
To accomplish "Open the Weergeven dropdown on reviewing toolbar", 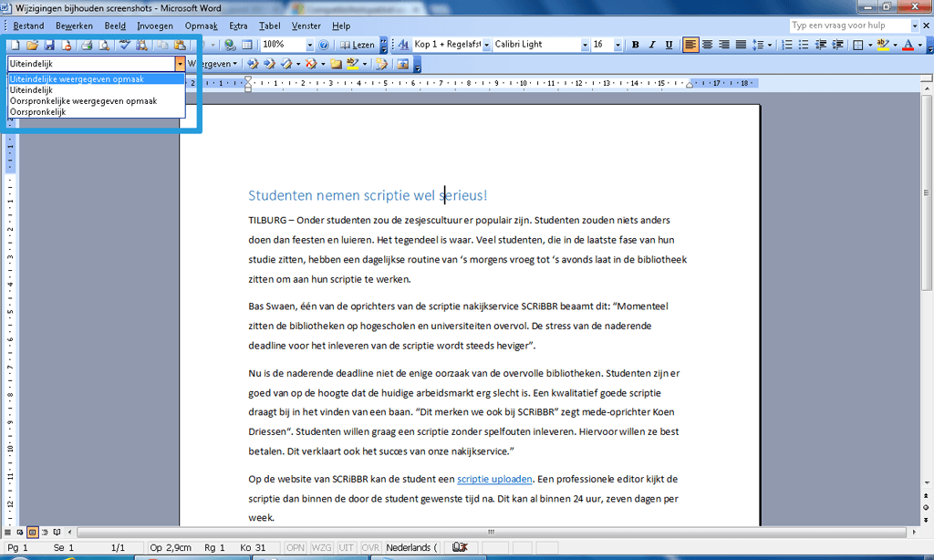I will click(213, 64).
